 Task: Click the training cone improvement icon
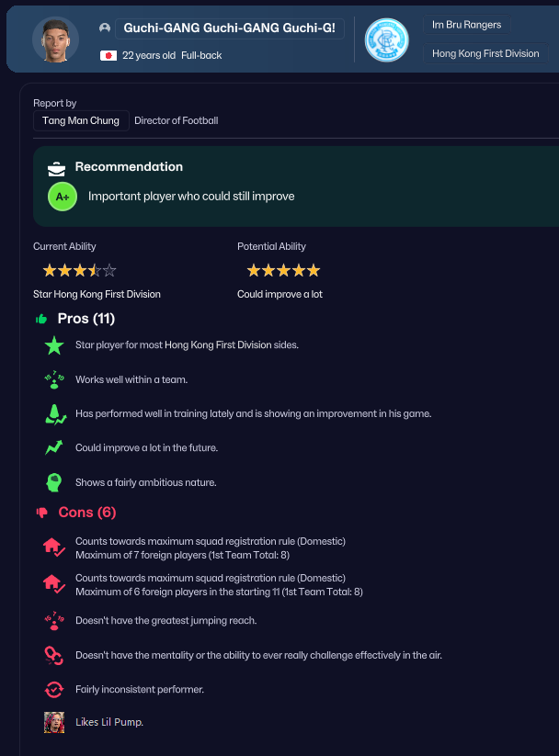pyautogui.click(x=55, y=414)
